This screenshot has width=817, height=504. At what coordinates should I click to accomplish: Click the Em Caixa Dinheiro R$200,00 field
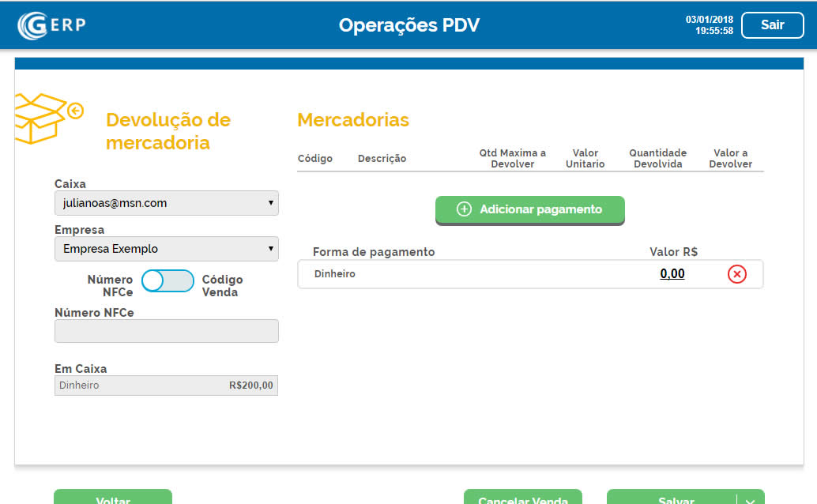[x=166, y=386]
